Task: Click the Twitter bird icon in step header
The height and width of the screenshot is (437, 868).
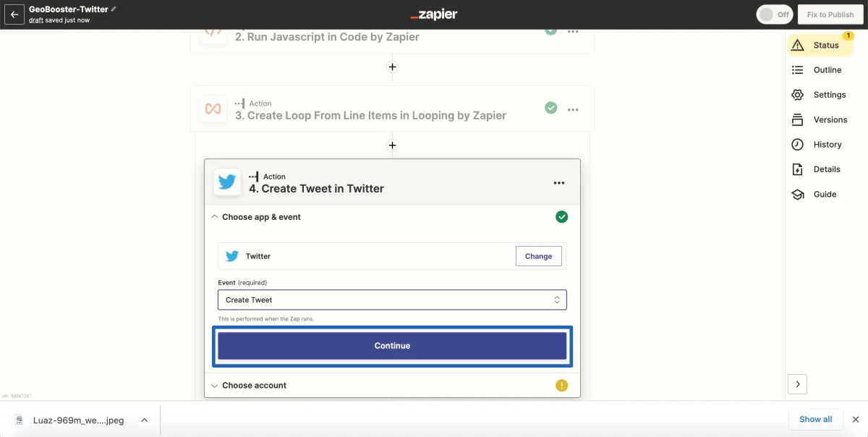Action: (x=227, y=182)
